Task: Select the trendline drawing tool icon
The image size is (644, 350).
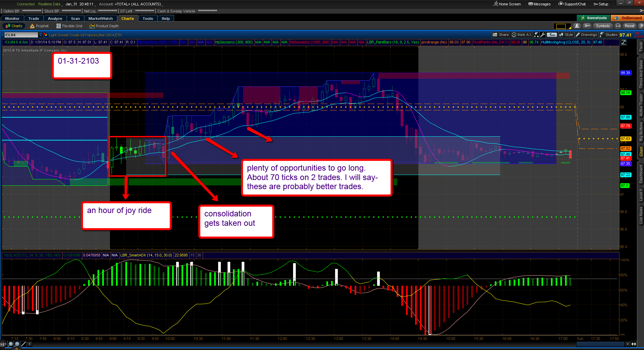Action: 23,344
